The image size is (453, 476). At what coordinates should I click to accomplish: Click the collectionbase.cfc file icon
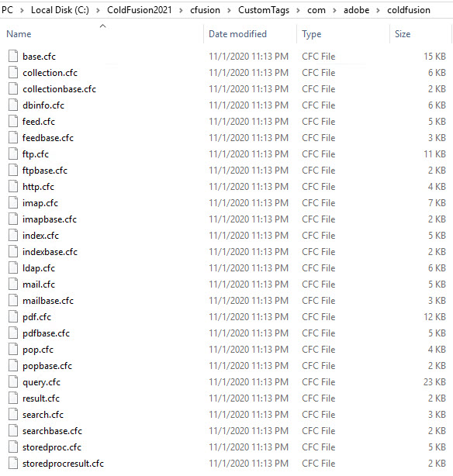(13, 88)
